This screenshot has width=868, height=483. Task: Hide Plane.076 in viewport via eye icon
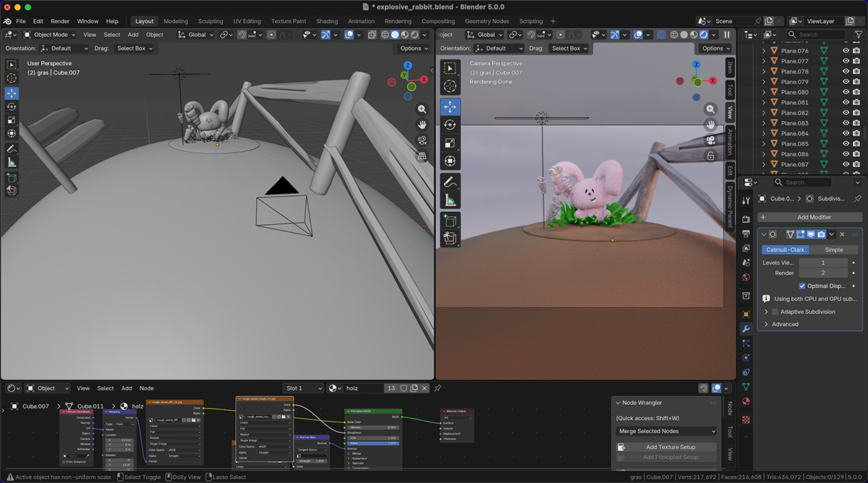tap(846, 51)
